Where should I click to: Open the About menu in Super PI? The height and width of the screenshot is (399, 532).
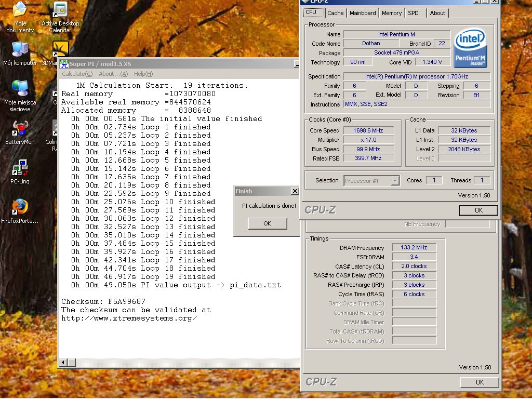point(113,74)
